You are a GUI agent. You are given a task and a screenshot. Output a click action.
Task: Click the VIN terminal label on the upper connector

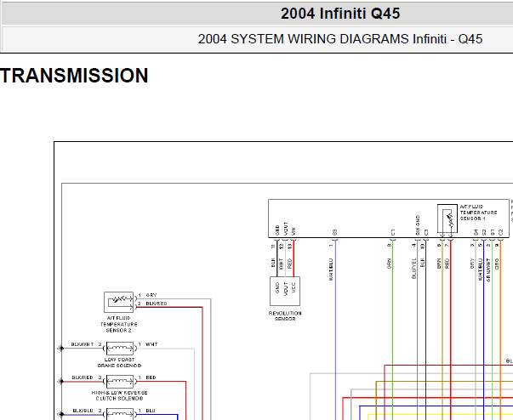point(294,231)
